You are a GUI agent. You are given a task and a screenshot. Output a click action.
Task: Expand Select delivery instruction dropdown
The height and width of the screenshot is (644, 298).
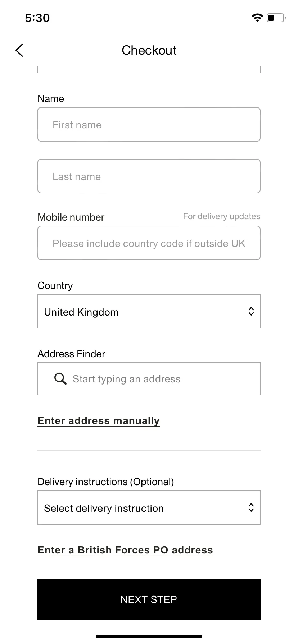tap(149, 507)
